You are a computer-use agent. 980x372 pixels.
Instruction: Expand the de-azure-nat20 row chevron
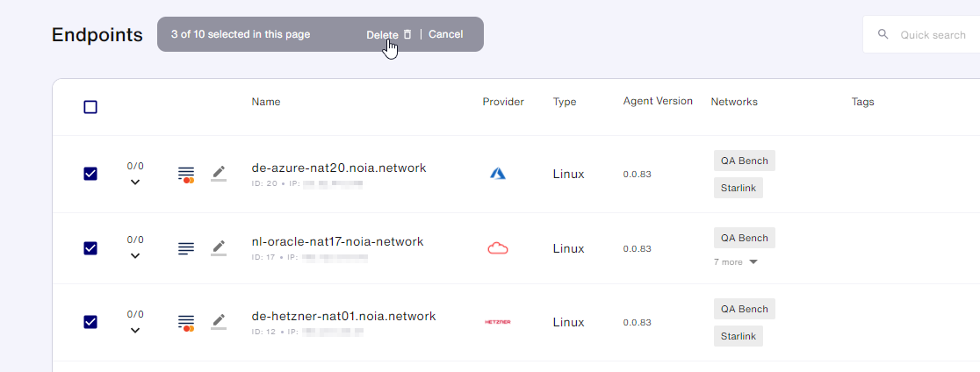point(135,182)
